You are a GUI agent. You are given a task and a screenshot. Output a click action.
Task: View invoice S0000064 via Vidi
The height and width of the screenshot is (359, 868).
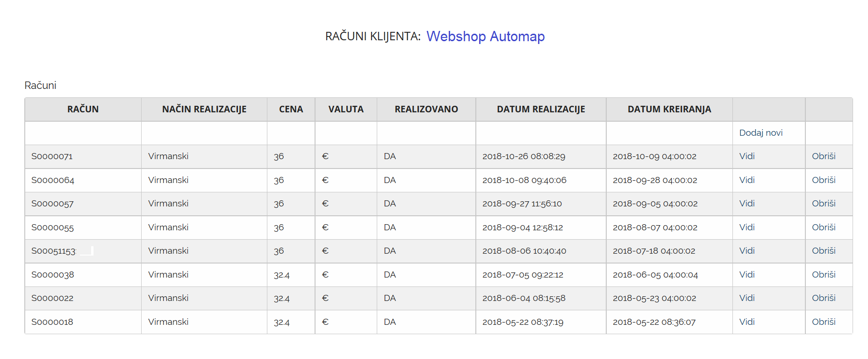coord(746,180)
